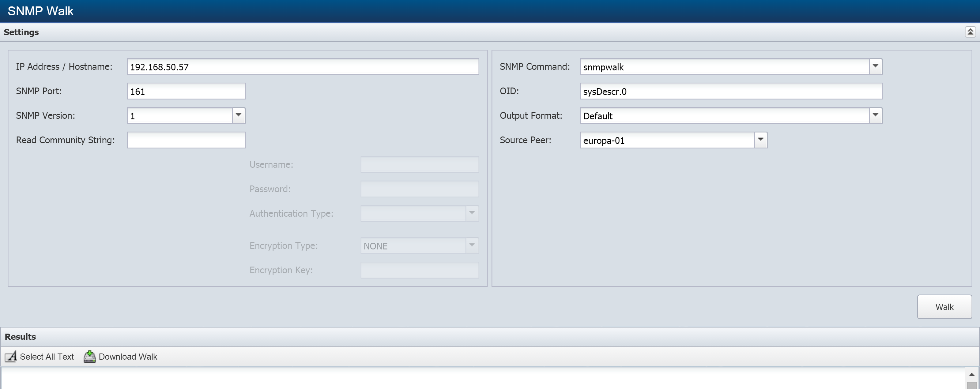Click the SNMP Command label
This screenshot has width=980, height=389.
pos(534,66)
